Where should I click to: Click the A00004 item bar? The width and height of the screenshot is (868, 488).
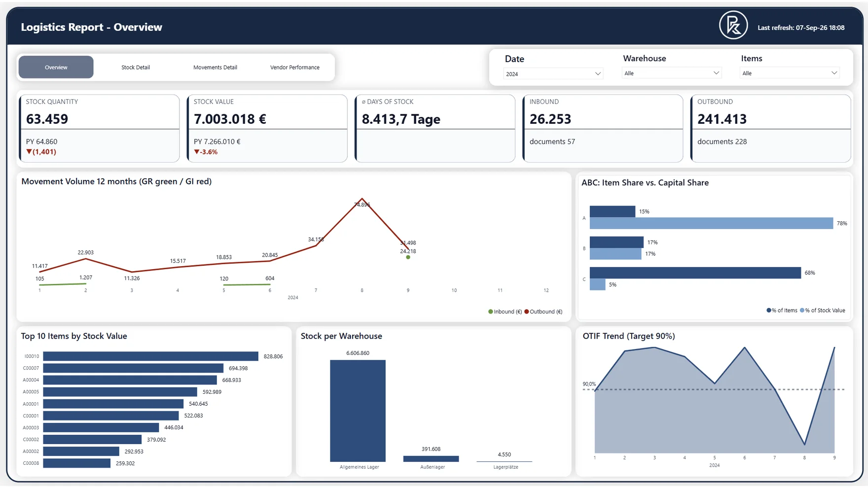130,380
